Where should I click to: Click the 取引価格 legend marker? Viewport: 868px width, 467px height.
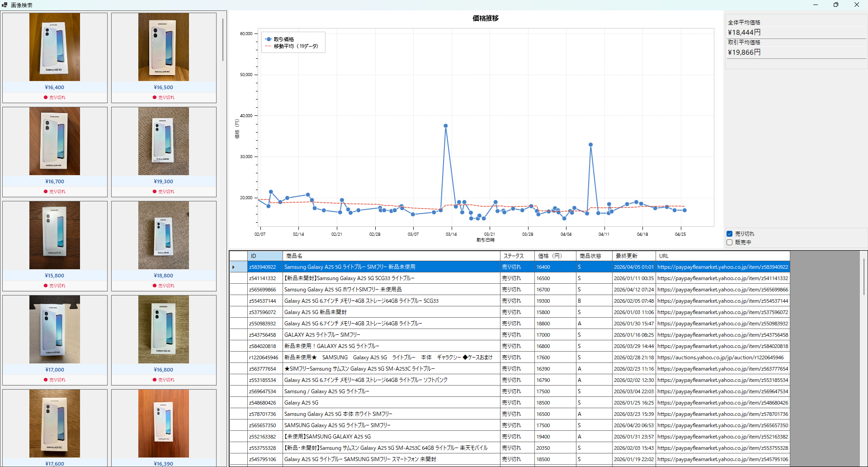tap(269, 39)
